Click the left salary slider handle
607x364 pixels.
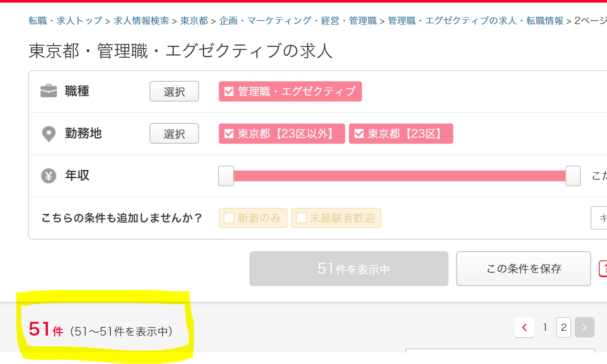226,176
